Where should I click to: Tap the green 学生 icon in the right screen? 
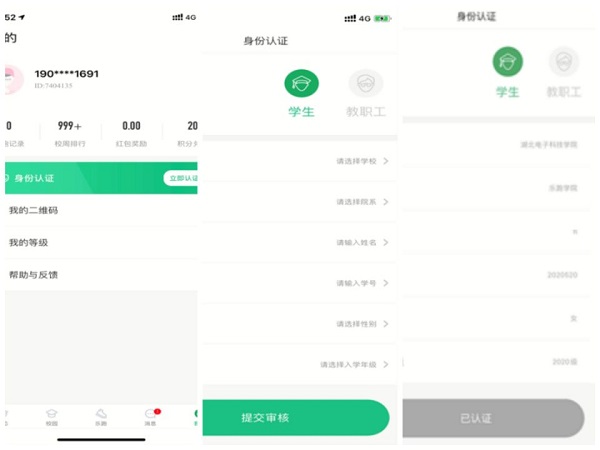click(x=507, y=62)
